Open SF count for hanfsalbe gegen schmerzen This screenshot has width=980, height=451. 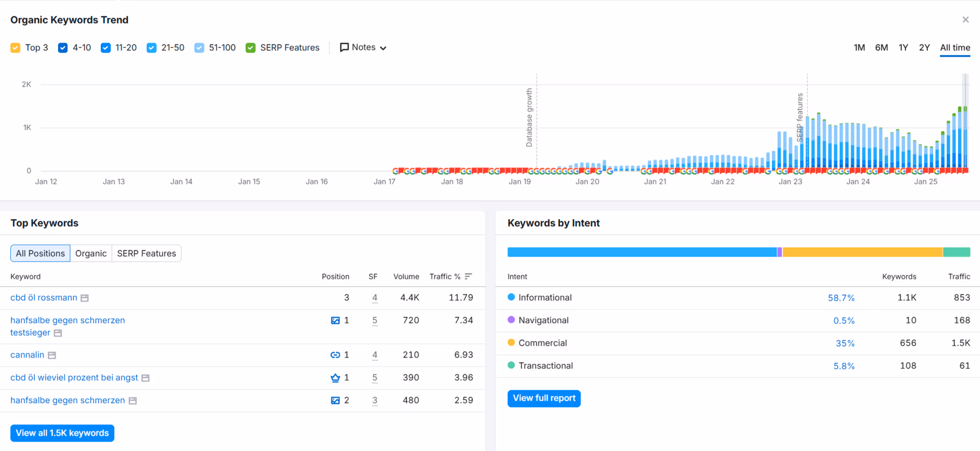coord(375,400)
